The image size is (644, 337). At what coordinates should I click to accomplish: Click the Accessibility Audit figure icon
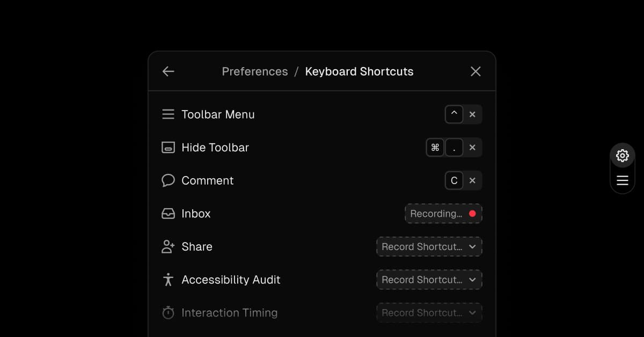point(168,280)
